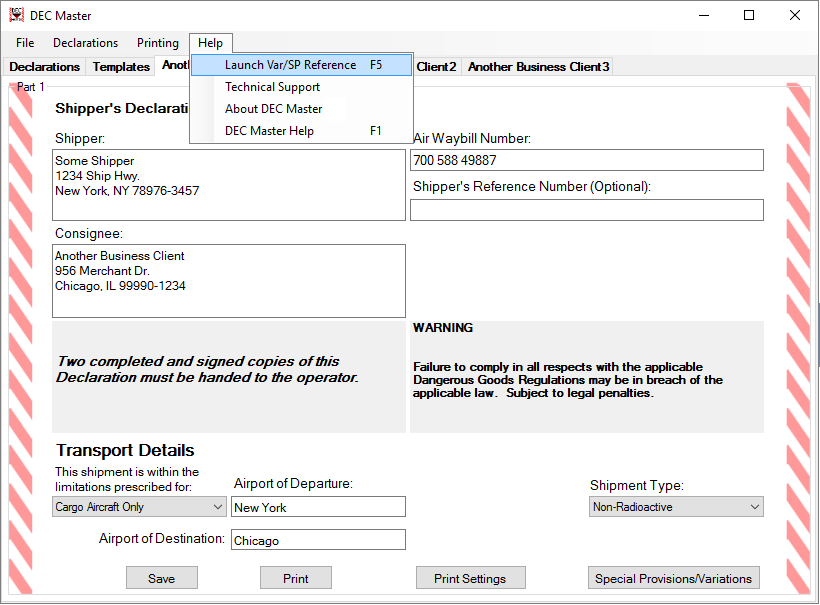The width and height of the screenshot is (820, 605).
Task: Click the Save button
Action: pyautogui.click(x=162, y=578)
